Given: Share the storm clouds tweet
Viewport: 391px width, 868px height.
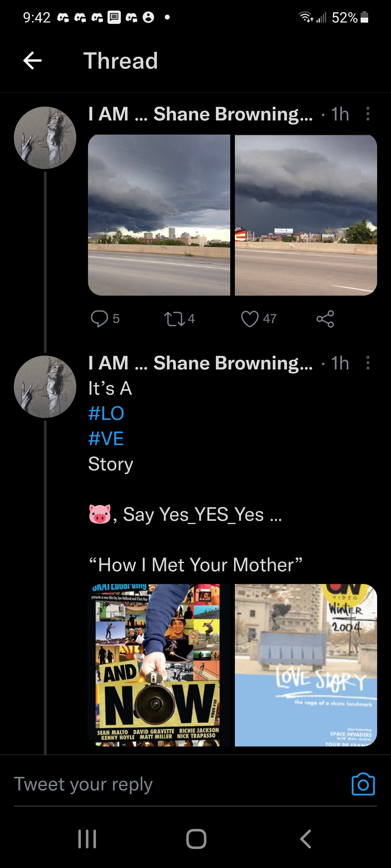Looking at the screenshot, I should (325, 319).
